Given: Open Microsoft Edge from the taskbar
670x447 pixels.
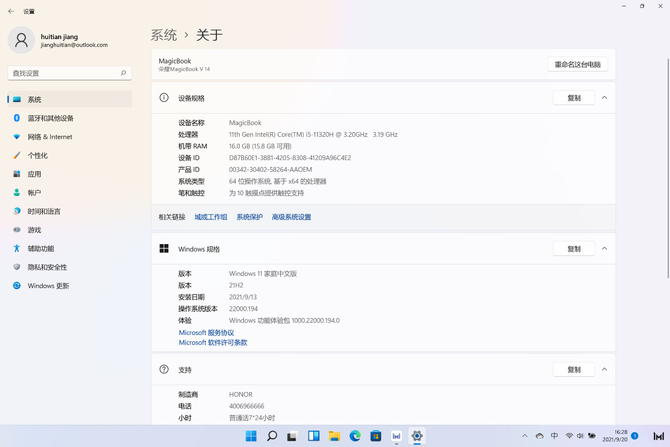Looking at the screenshot, I should click(x=355, y=436).
